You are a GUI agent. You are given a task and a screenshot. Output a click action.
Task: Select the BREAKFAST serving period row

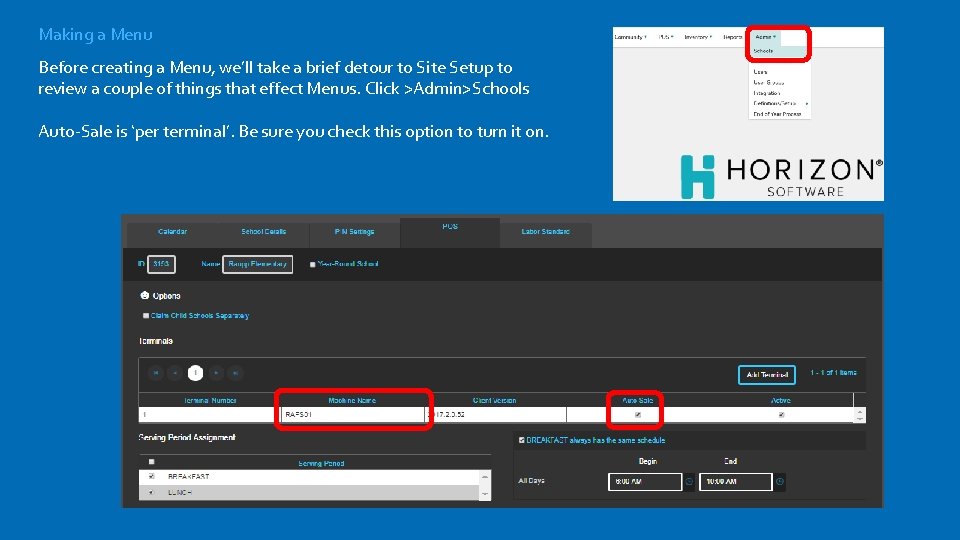(309, 476)
